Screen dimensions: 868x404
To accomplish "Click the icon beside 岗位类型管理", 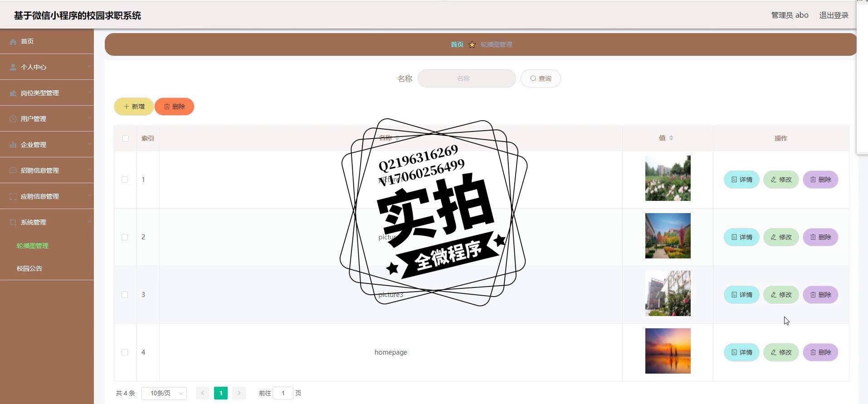I will [13, 93].
